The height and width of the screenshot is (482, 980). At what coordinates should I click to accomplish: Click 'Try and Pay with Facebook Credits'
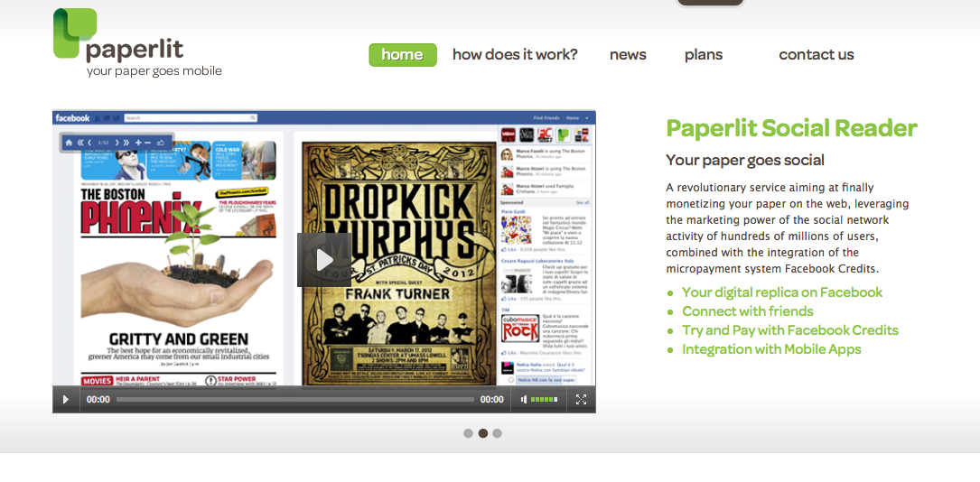790,330
